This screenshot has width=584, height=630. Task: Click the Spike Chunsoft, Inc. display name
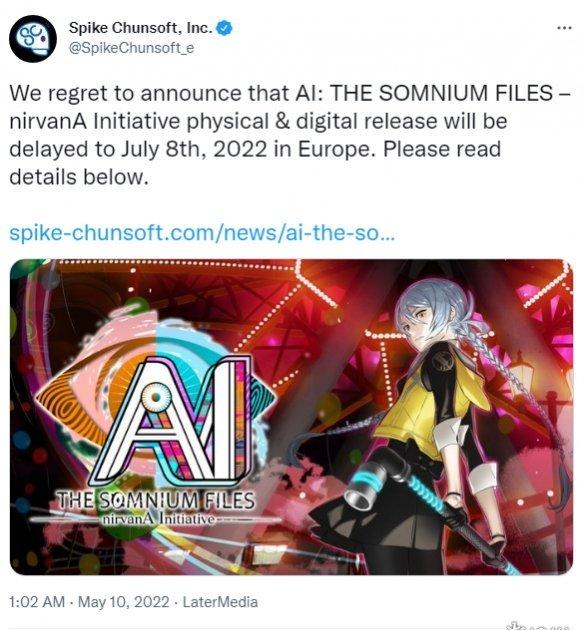(141, 28)
